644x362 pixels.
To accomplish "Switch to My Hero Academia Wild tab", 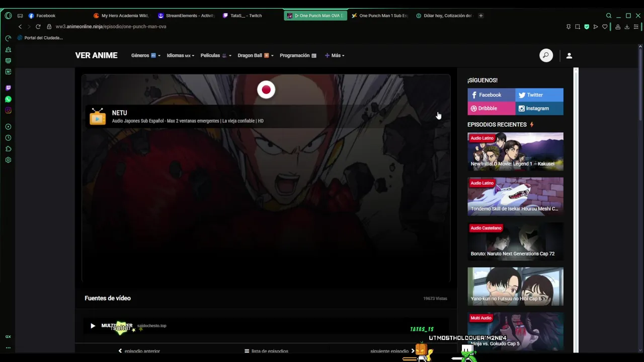I will click(x=121, y=16).
